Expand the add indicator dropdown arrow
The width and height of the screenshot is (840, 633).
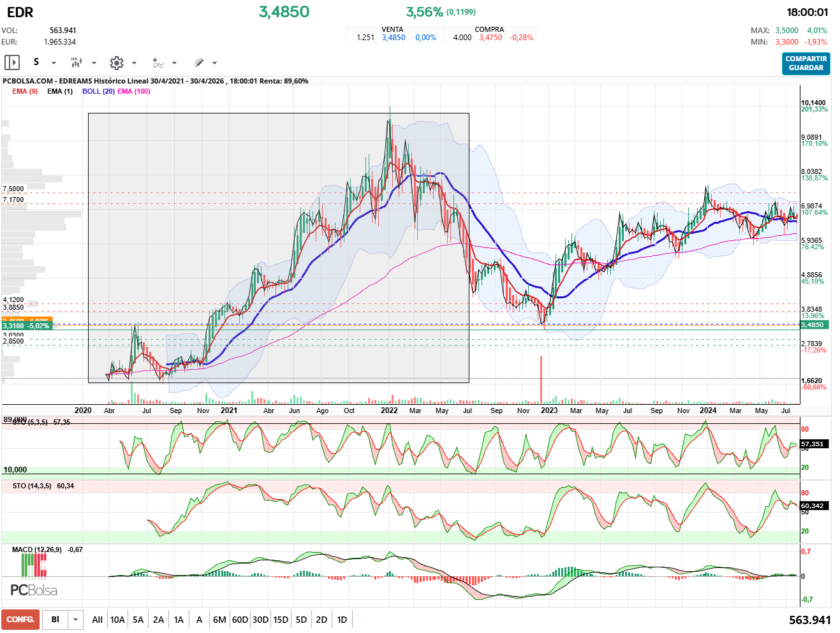click(x=174, y=63)
